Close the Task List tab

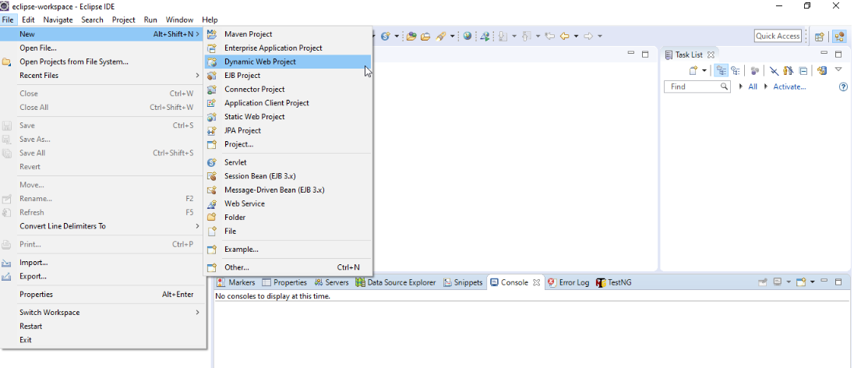(x=711, y=55)
